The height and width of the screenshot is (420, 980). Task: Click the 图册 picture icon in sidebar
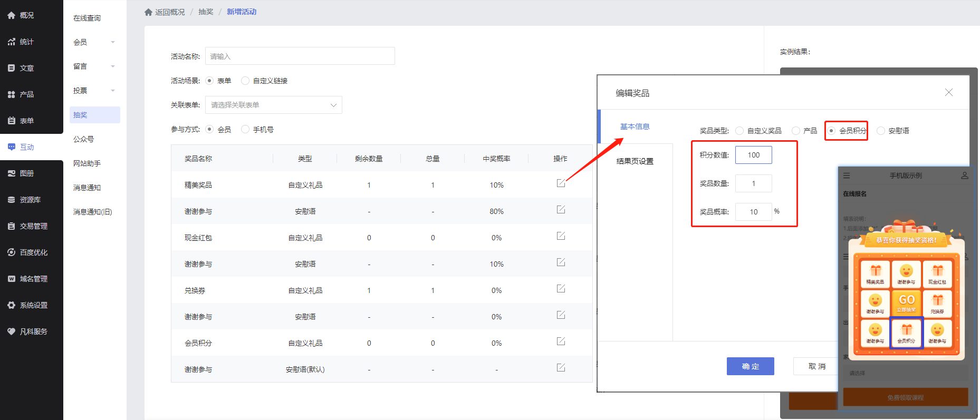click(x=11, y=173)
